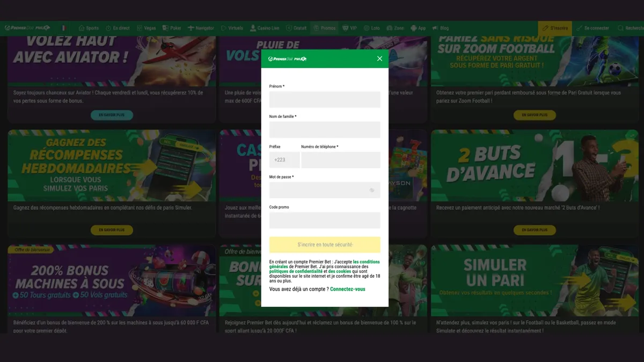This screenshot has height=362, width=644.
Task: Close the registration dialog with the X
Action: [379, 58]
